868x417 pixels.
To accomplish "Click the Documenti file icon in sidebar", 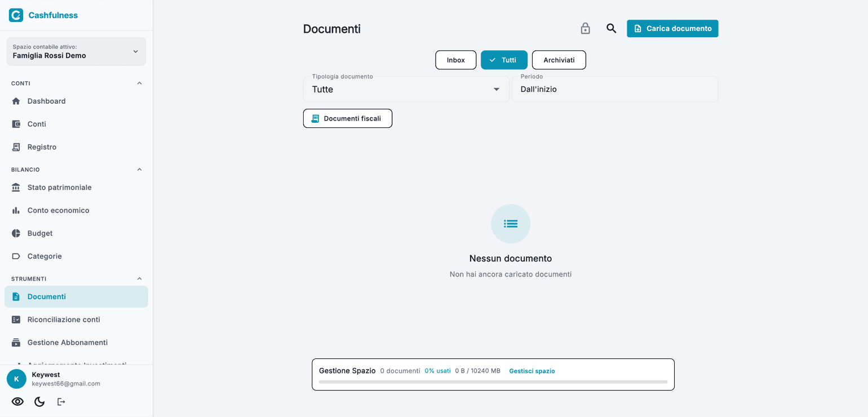I will (16, 296).
